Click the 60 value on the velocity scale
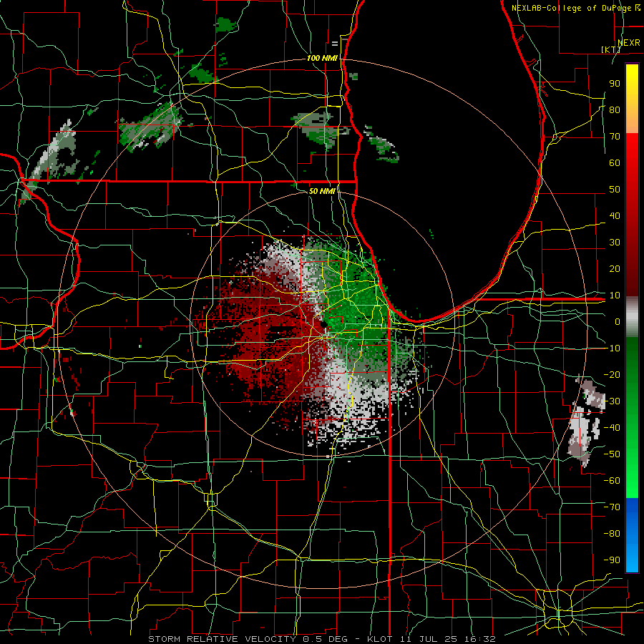Screen dimensions: 644x644 point(615,162)
